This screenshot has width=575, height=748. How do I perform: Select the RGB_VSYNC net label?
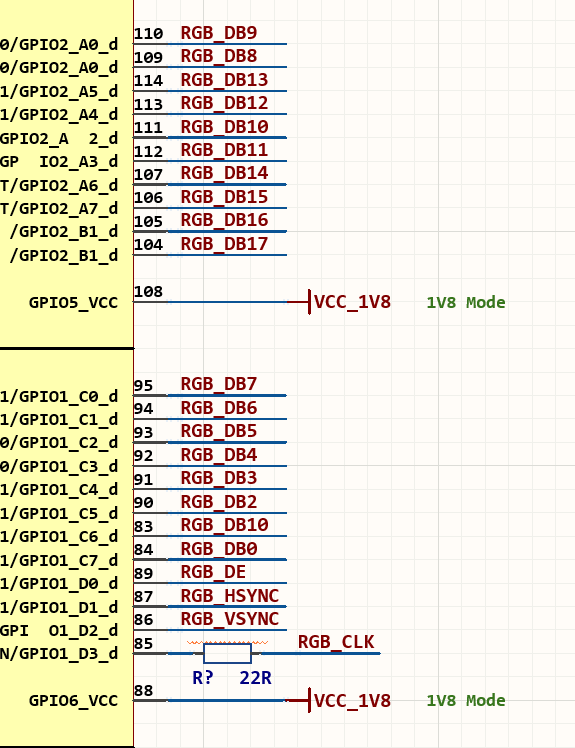click(230, 619)
